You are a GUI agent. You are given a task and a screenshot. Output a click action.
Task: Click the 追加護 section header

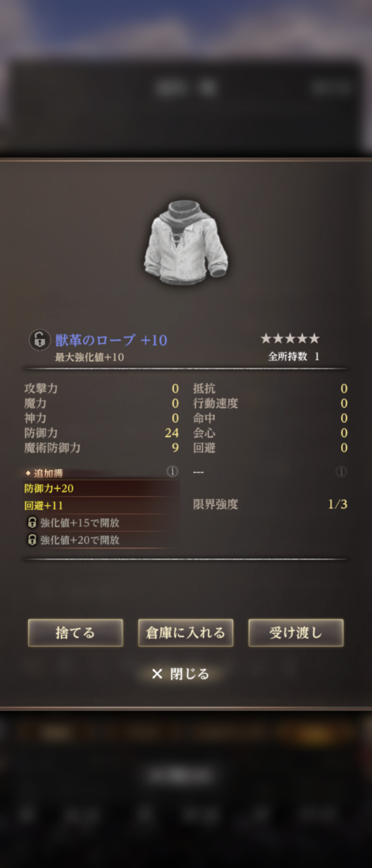(x=44, y=473)
